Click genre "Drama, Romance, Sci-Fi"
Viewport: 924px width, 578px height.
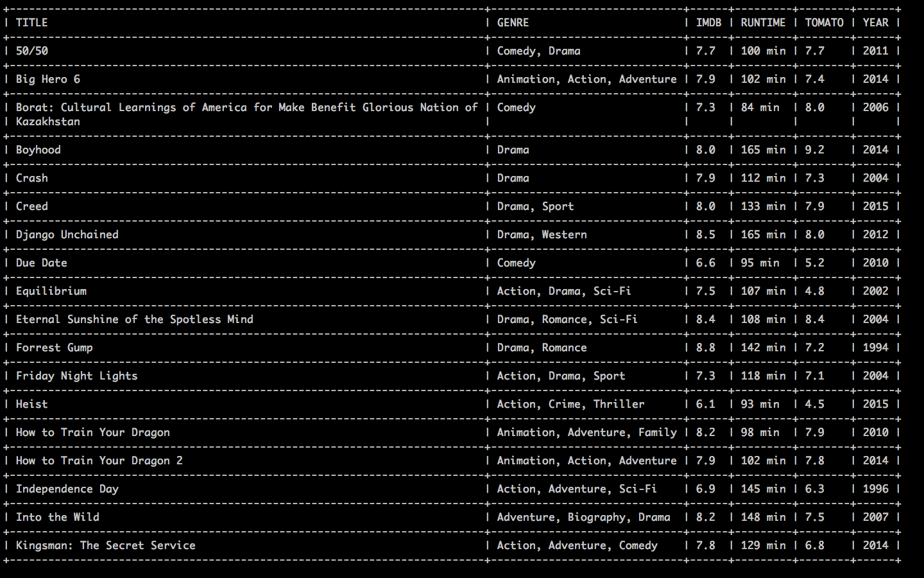(x=568, y=319)
